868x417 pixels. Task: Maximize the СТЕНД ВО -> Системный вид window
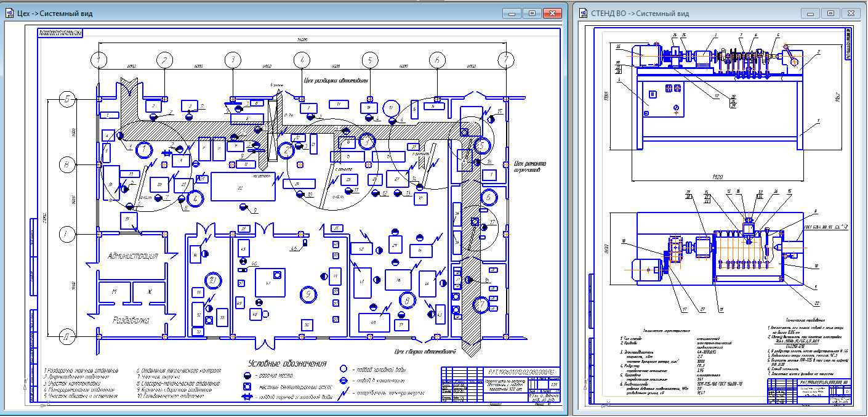[830, 13]
